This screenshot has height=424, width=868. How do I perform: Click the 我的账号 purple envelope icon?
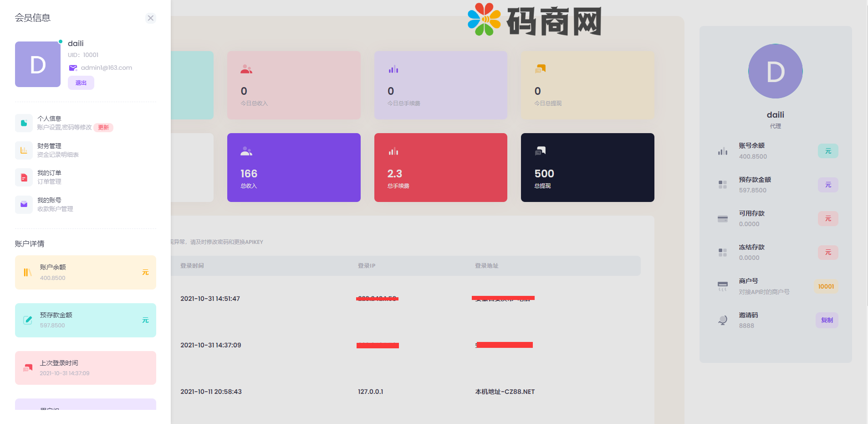pyautogui.click(x=24, y=205)
